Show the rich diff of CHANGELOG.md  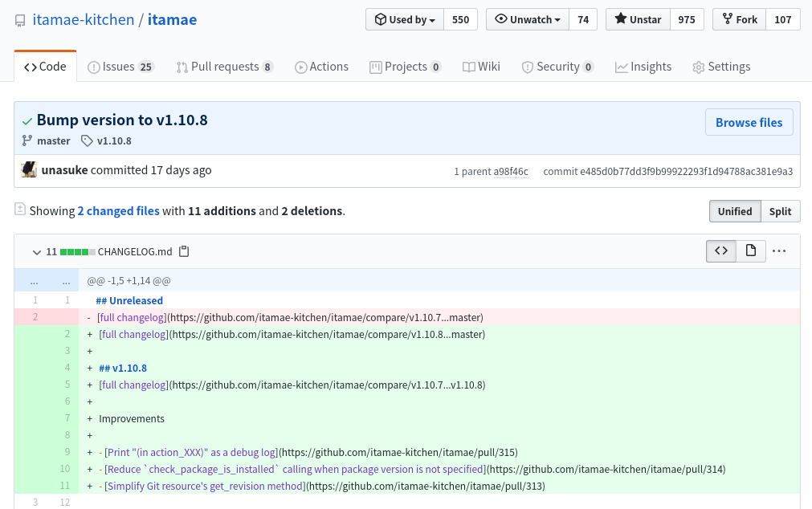click(x=750, y=251)
